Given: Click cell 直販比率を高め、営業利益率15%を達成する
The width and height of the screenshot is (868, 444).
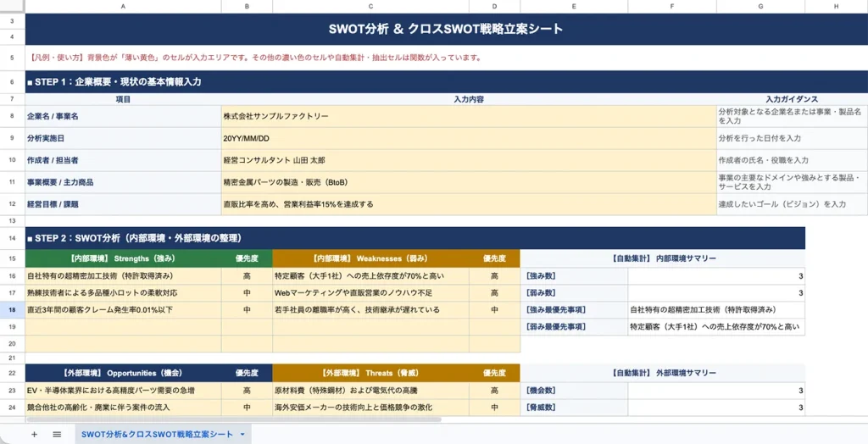Looking at the screenshot, I should pyautogui.click(x=469, y=204).
